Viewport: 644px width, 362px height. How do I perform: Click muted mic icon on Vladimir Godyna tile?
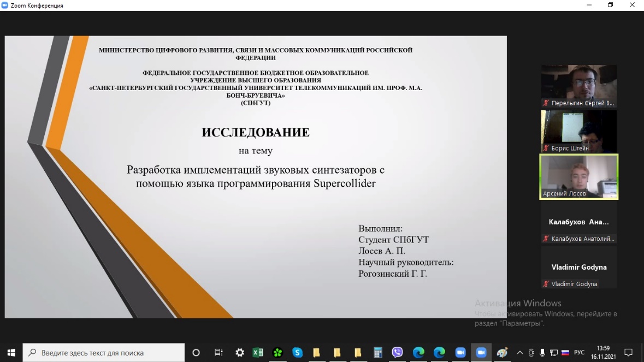[x=546, y=284]
